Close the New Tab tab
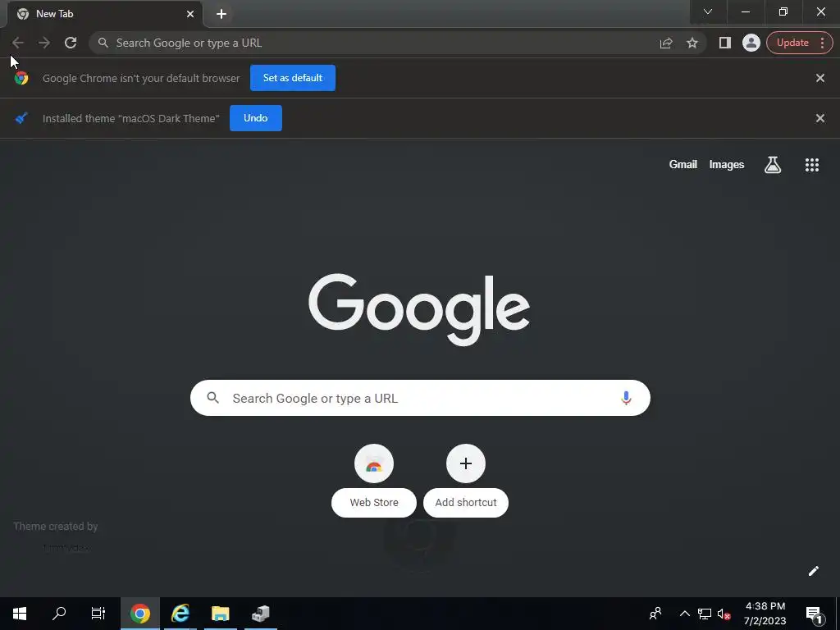 (x=190, y=14)
